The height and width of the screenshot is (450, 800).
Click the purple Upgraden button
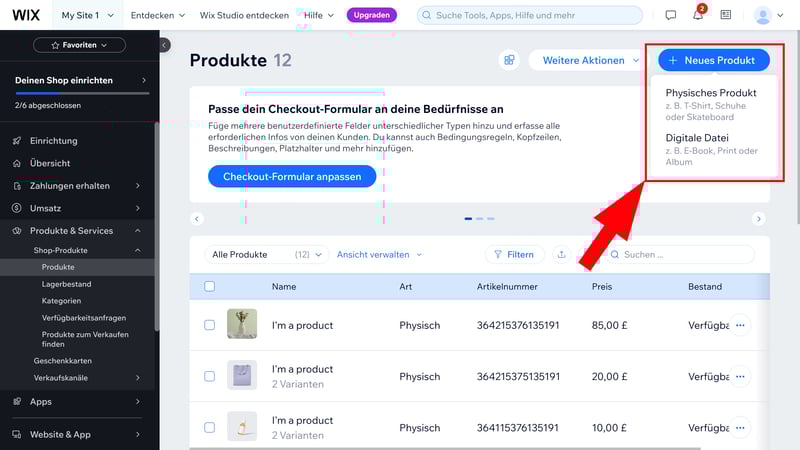coord(372,16)
